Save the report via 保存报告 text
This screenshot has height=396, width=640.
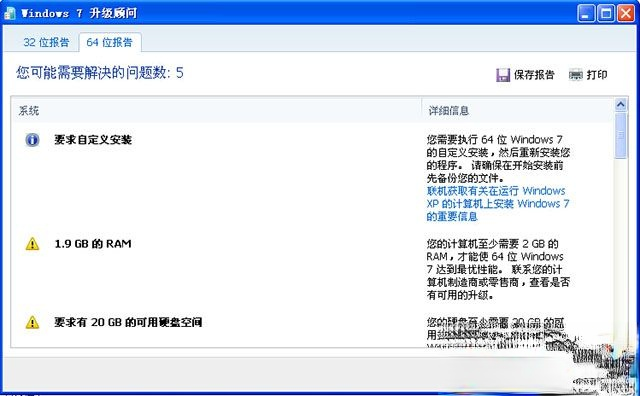(534, 75)
